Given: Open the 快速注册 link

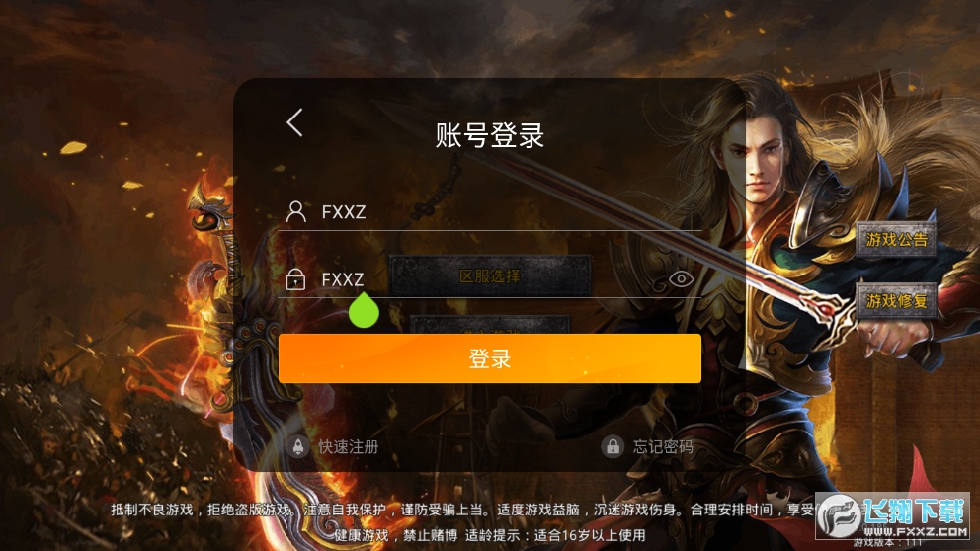Looking at the screenshot, I should [348, 446].
